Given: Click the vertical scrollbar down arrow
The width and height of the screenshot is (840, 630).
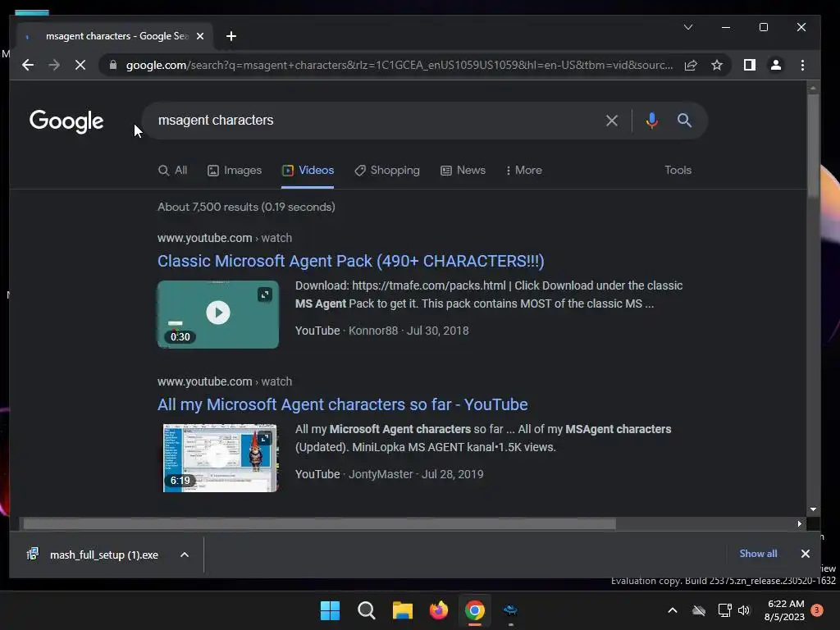Looking at the screenshot, I should (813, 509).
